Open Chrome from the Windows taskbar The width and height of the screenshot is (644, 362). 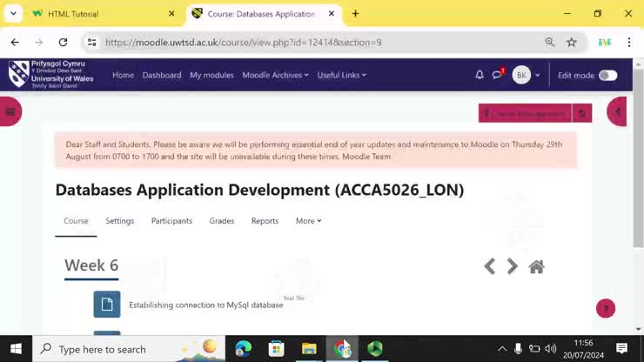coord(343,349)
